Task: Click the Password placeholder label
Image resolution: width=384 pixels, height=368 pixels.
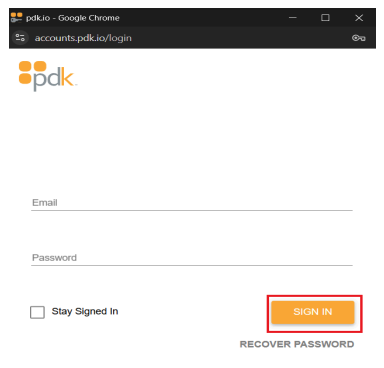Action: tap(54, 258)
